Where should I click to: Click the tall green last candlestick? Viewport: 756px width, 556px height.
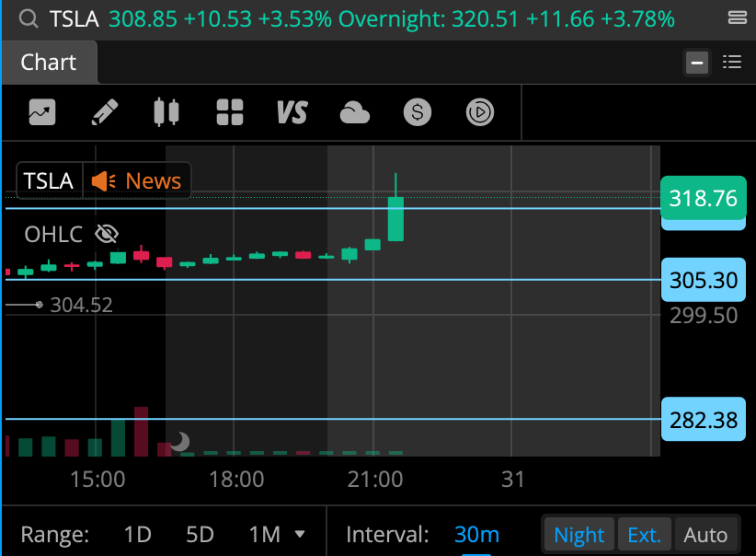point(395,218)
